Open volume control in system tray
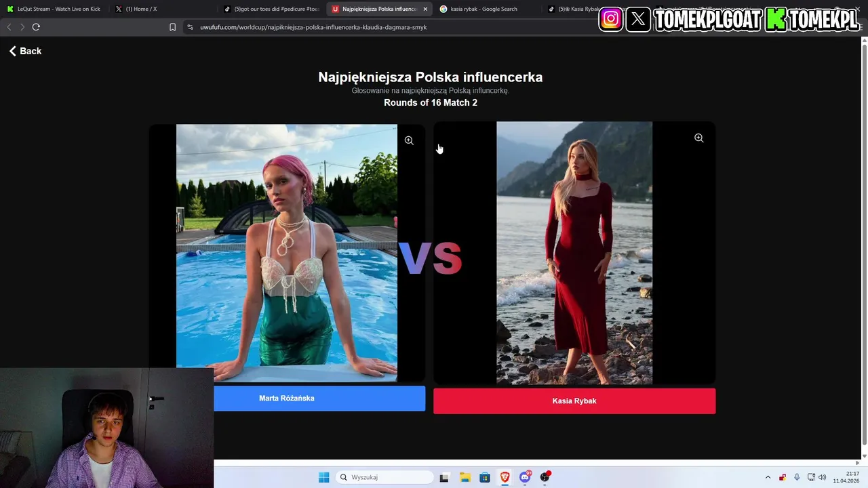Screen dimensions: 868x488 click(x=823, y=477)
